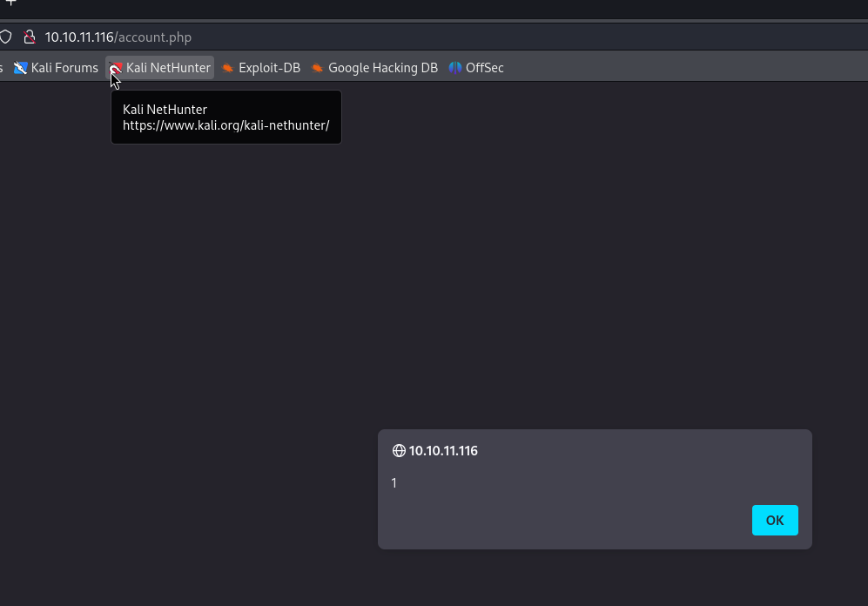Image resolution: width=868 pixels, height=606 pixels.
Task: Visit the OffSec bookmark label
Action: 484,68
